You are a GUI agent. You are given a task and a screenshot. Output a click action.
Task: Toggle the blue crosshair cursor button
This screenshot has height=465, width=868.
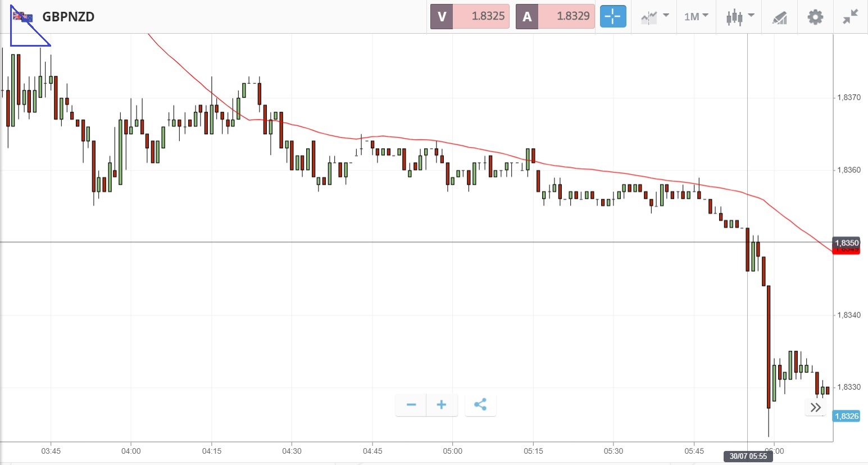[x=612, y=16]
